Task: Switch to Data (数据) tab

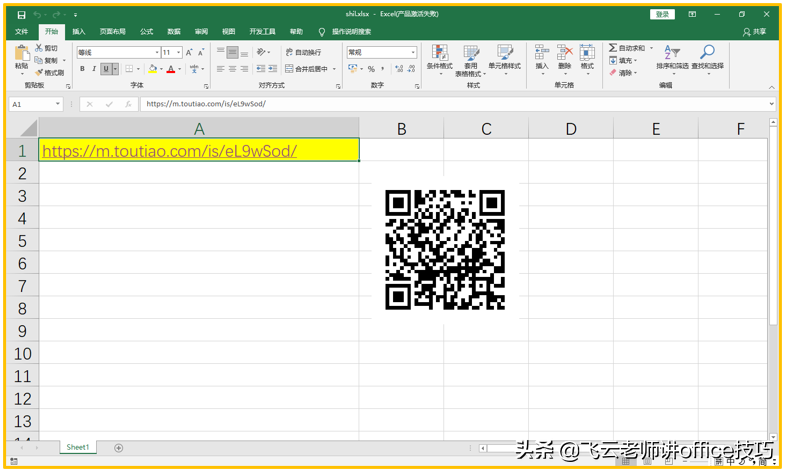Action: [x=174, y=32]
